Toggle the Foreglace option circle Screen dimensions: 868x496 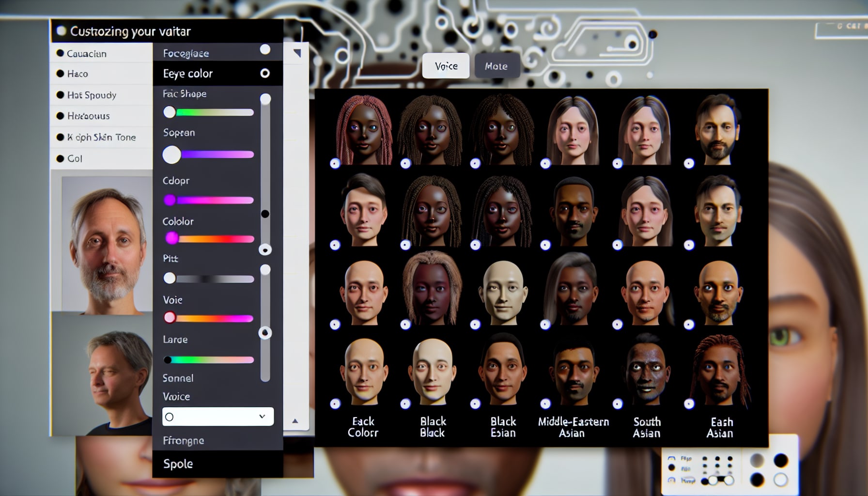click(x=264, y=49)
